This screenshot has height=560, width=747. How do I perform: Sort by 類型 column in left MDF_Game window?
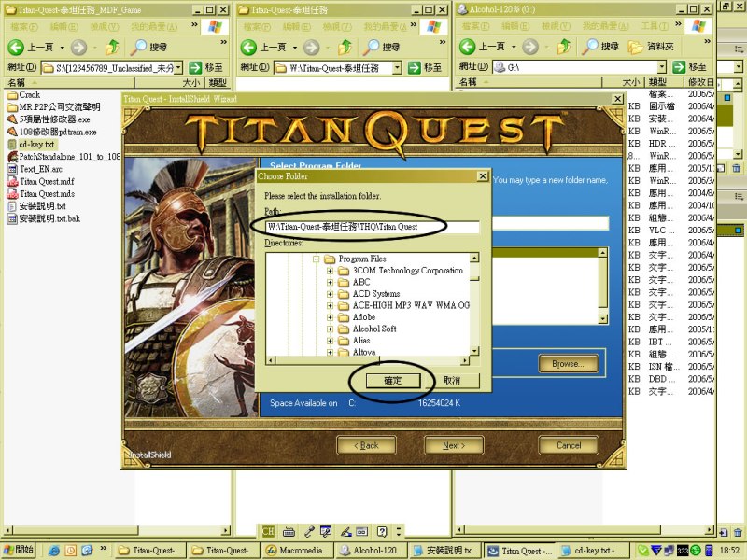(218, 83)
